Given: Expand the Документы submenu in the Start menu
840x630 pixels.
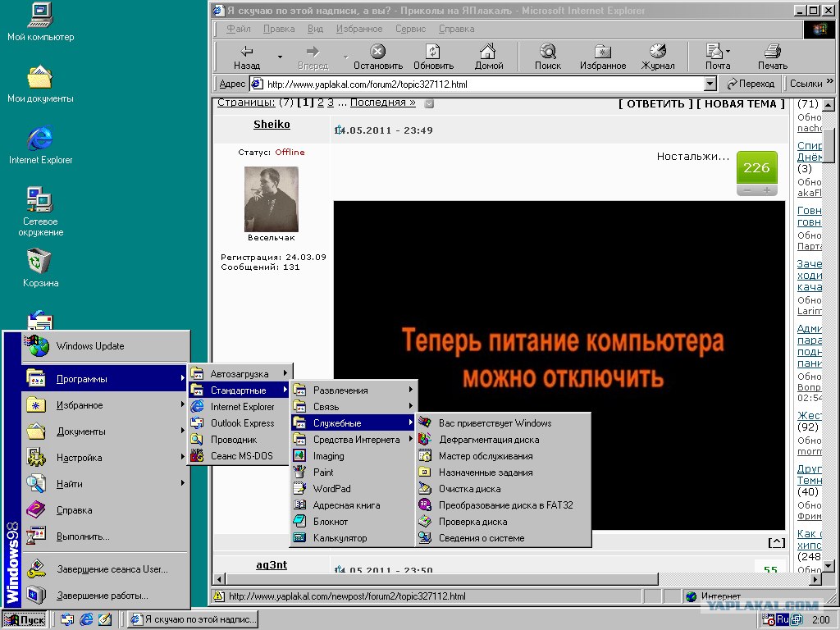Looking at the screenshot, I should [106, 431].
